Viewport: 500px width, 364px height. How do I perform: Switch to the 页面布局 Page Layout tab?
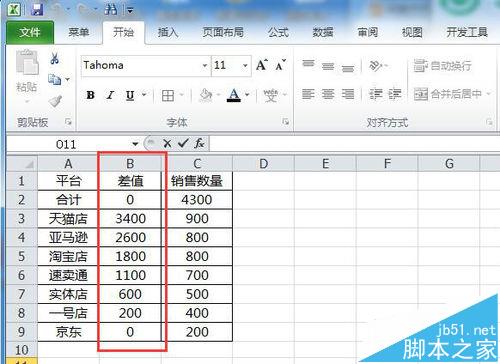223,32
